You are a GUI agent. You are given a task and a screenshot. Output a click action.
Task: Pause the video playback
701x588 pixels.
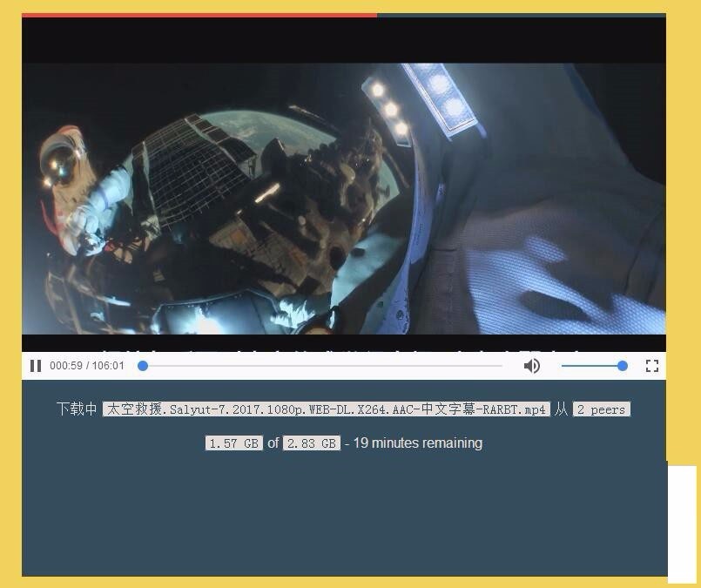click(36, 366)
